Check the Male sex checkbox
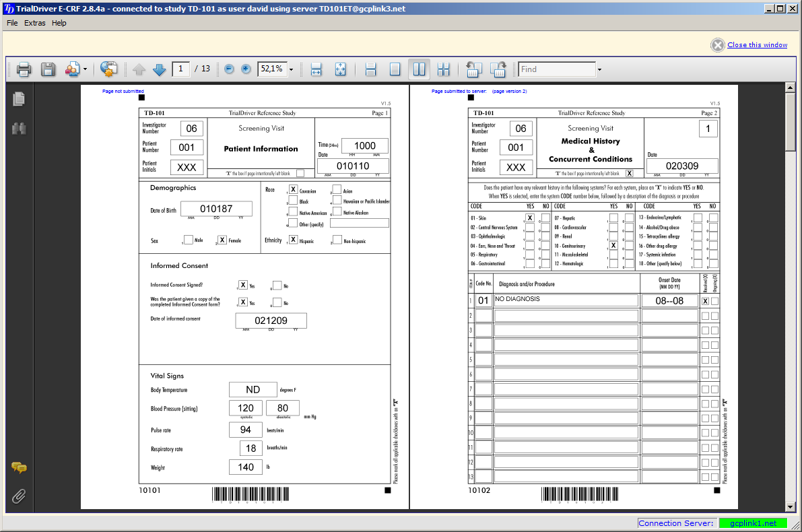The image size is (802, 532). [x=188, y=240]
